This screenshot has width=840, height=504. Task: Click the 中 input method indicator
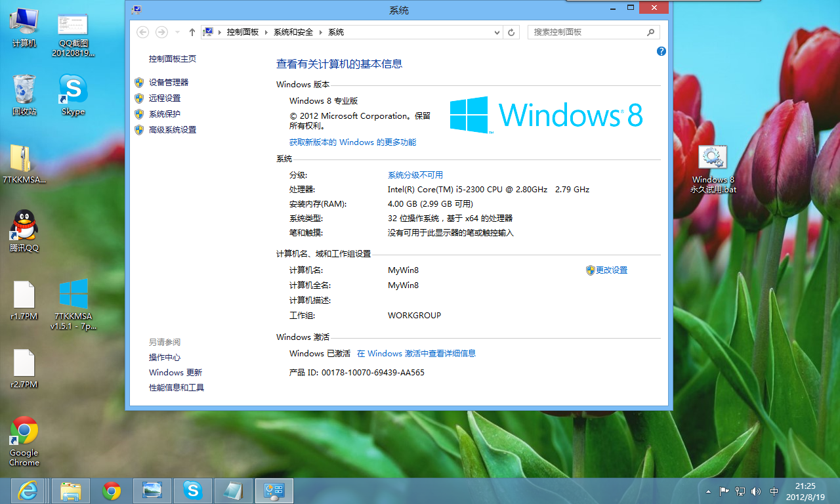pyautogui.click(x=774, y=491)
